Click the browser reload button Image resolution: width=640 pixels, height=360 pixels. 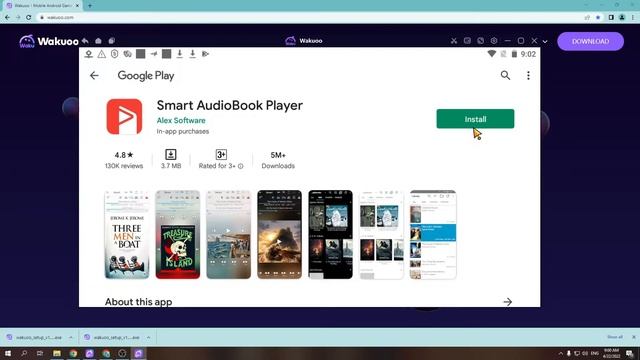click(x=29, y=17)
